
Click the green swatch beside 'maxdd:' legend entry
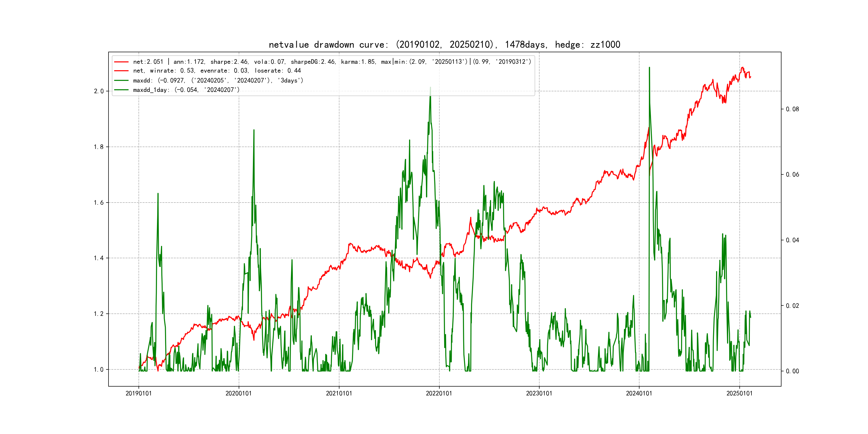click(121, 81)
